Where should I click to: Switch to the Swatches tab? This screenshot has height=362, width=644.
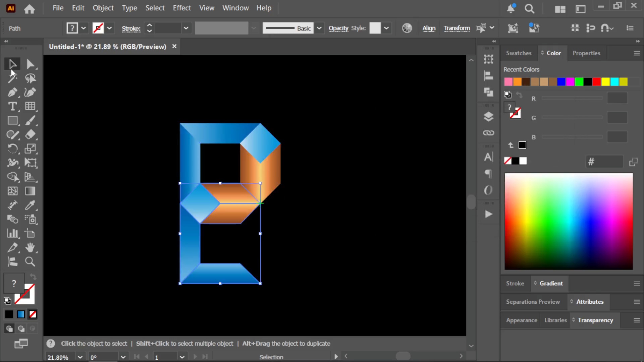[x=519, y=53]
